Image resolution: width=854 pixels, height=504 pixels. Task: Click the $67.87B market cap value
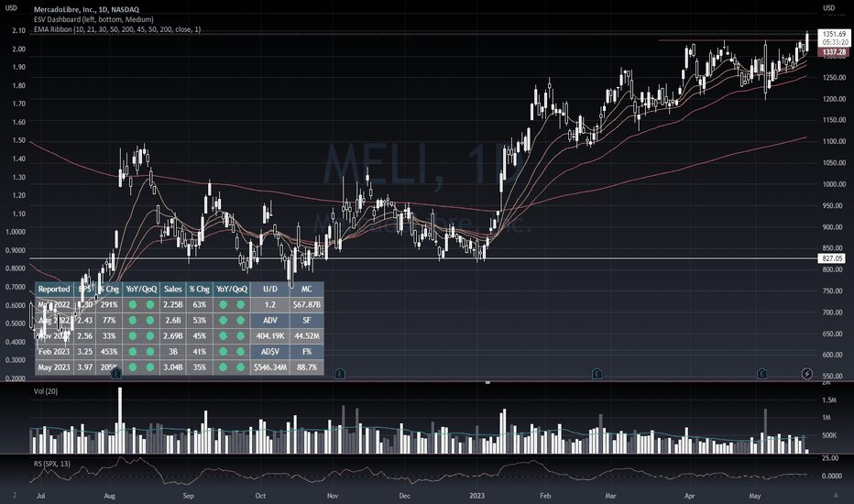(307, 305)
